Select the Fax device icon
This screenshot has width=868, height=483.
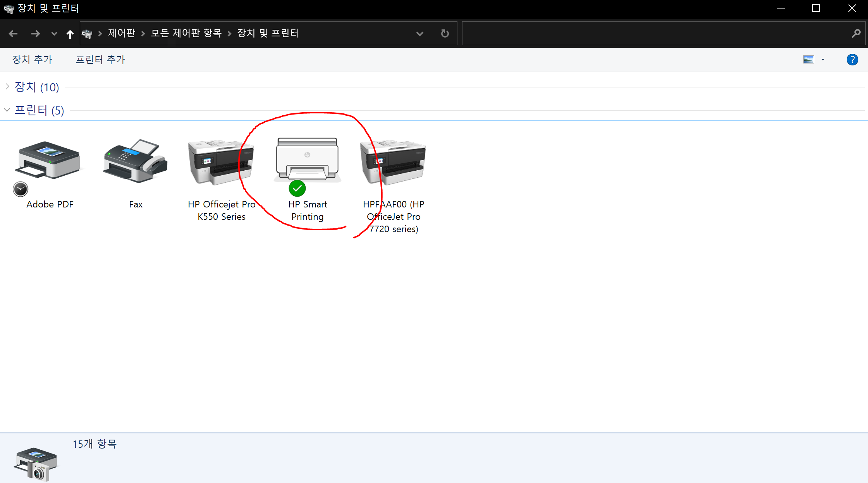click(136, 161)
